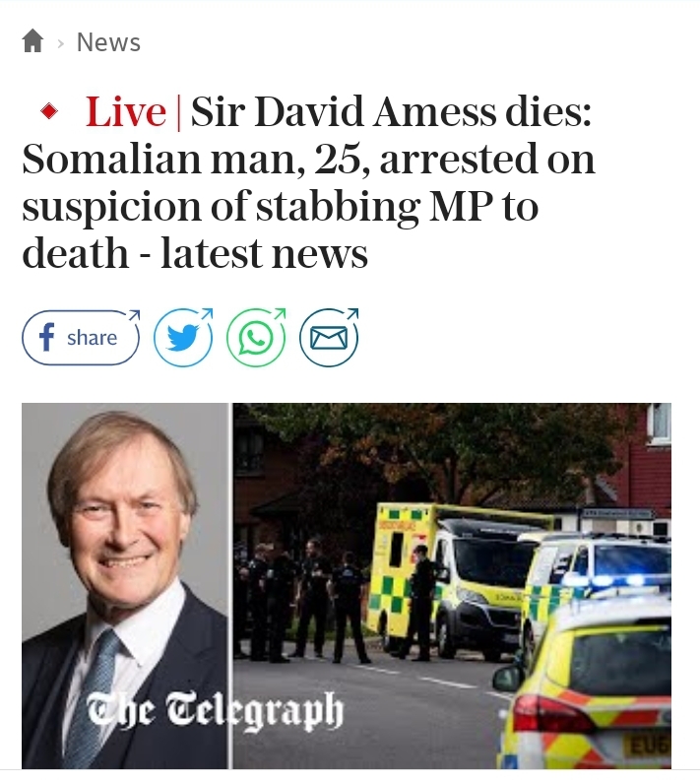Open the smiling man portrait photo
The width and height of the screenshot is (700, 784).
click(x=125, y=585)
